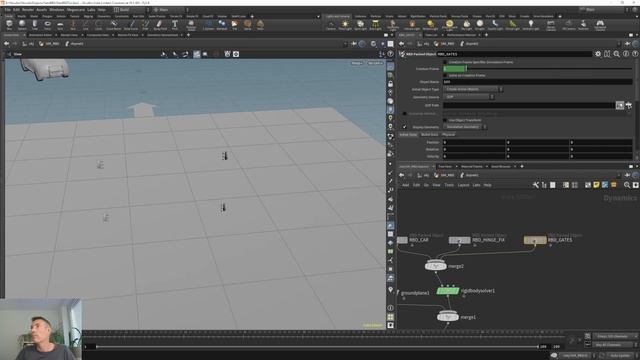Click the Auto Update button
Viewport: 640px width, 360px height.
(620, 356)
